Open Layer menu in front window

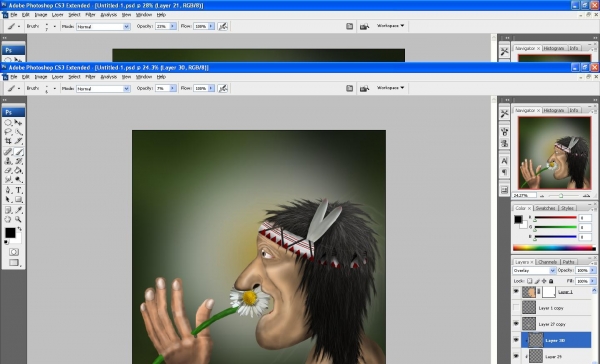point(57,77)
